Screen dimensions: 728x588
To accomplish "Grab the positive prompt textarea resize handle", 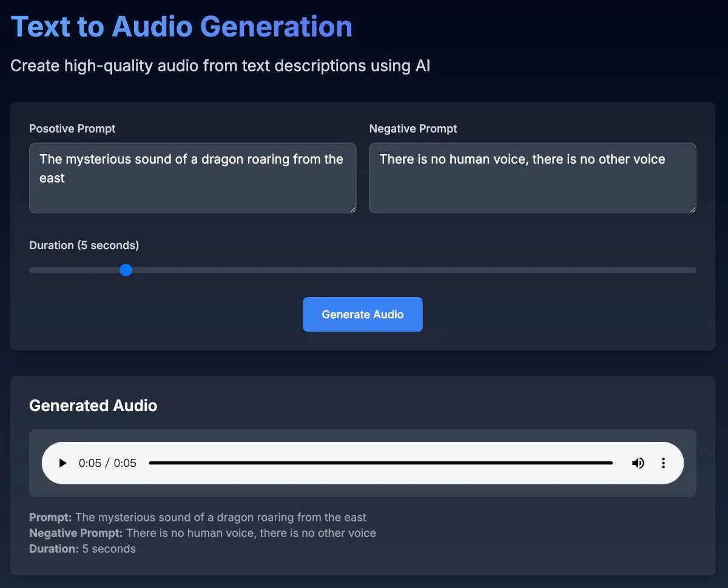I will click(x=352, y=209).
